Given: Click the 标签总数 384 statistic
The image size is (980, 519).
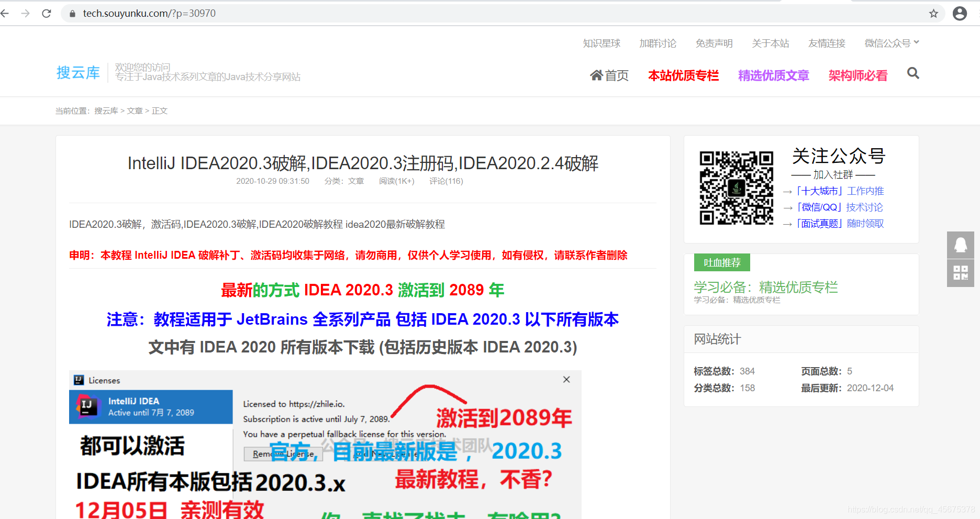Looking at the screenshot, I should [724, 371].
